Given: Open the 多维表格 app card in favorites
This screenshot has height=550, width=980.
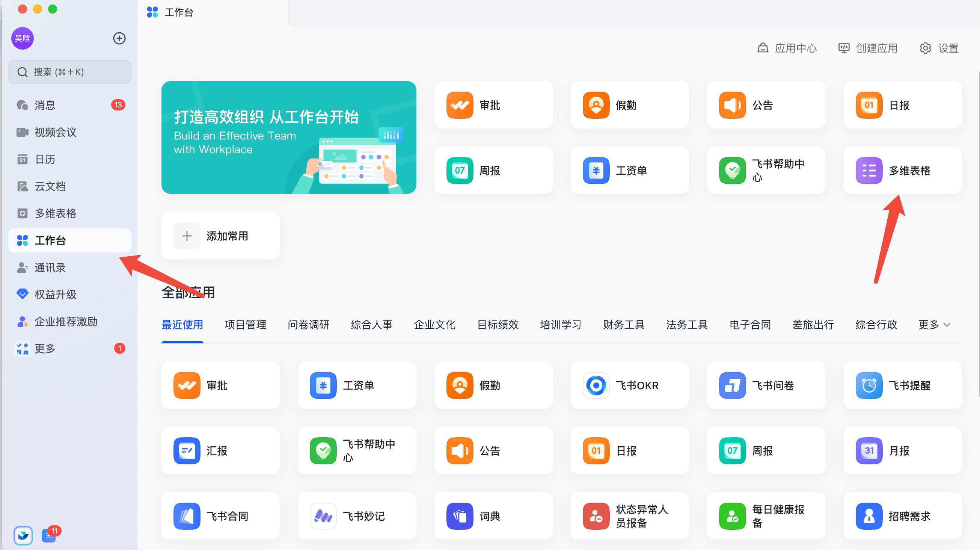Looking at the screenshot, I should coord(902,171).
